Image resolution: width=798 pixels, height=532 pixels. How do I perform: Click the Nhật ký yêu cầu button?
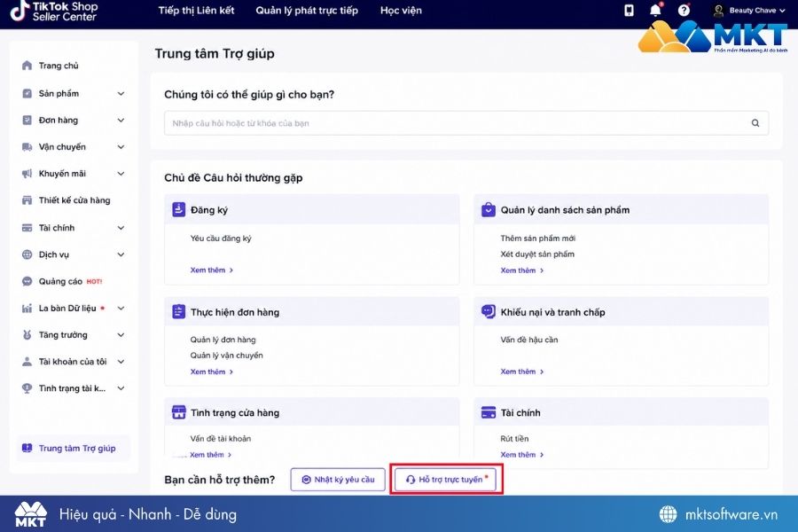point(338,480)
